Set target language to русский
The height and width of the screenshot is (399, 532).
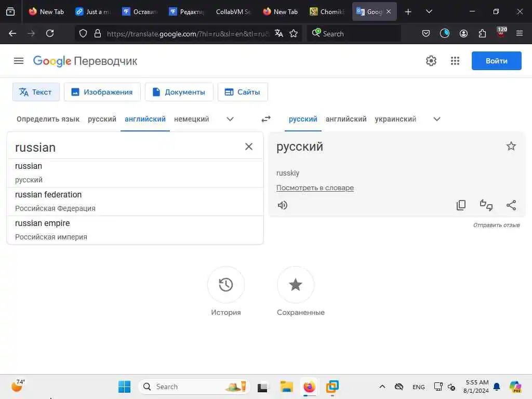(303, 119)
